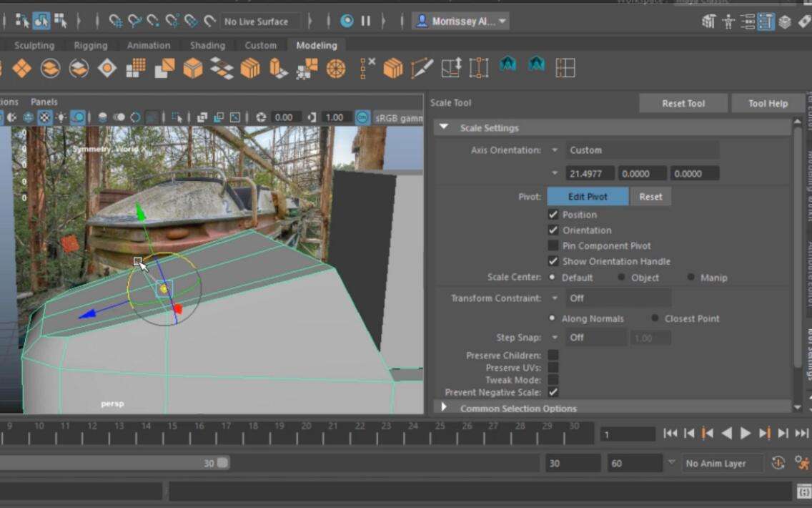Toggle use all lights bulb icon
The height and width of the screenshot is (508, 812).
tap(61, 117)
